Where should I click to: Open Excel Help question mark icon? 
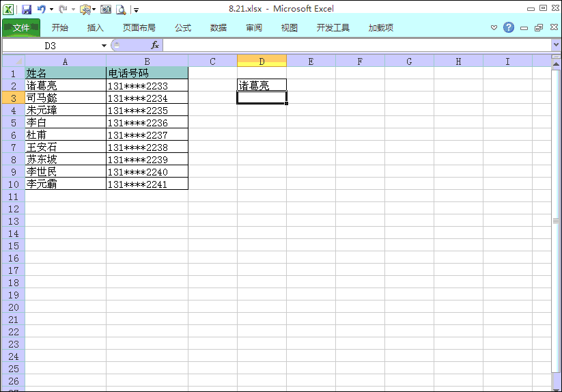(x=509, y=27)
